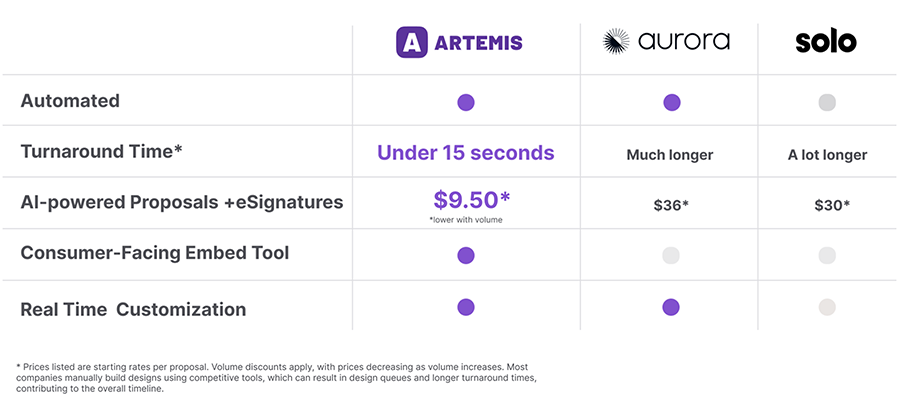Image resolution: width=900 pixels, height=420 pixels.
Task: Click the Artemis purple A logo icon
Action: pyautogui.click(x=412, y=42)
